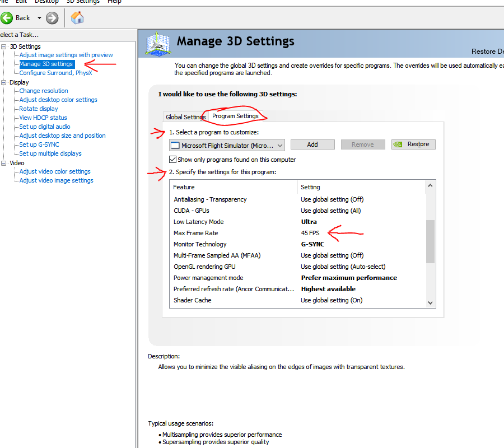Click the grey Forward arrow icon

[x=52, y=18]
